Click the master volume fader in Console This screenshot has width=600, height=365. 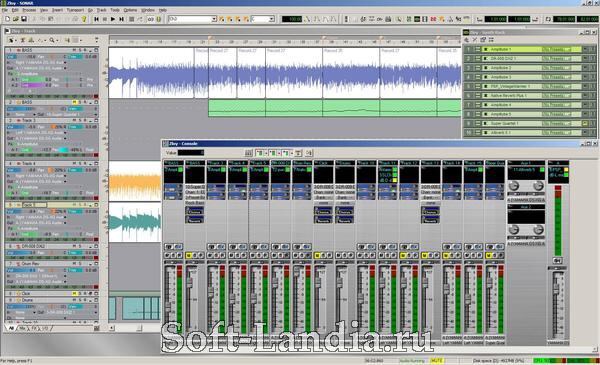point(556,289)
